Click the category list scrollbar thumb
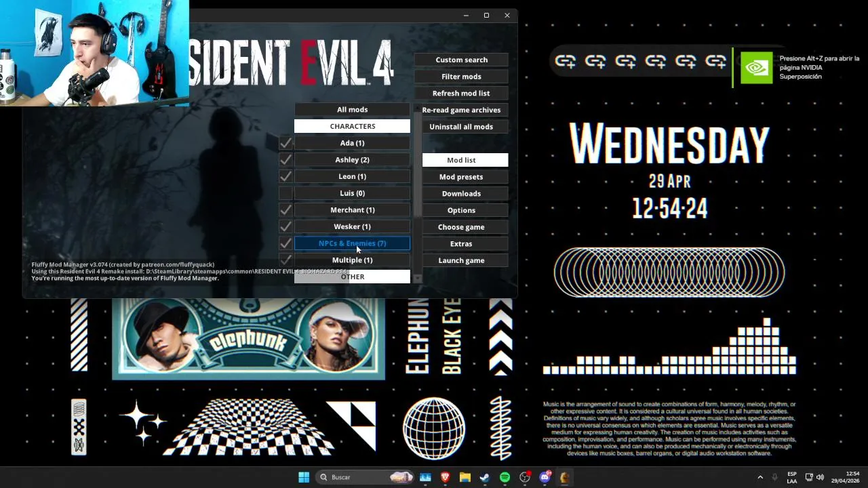Screen dimensions: 868x488 click(x=417, y=165)
